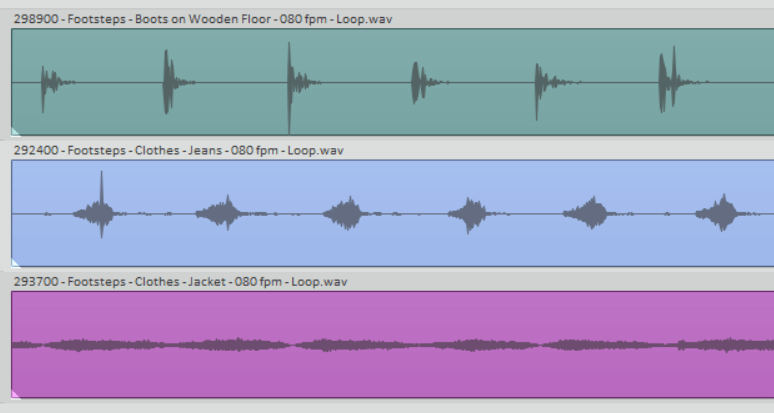Image resolution: width=774 pixels, height=413 pixels.
Task: Click the second rustle burst in Jeans clip
Action: coord(220,213)
